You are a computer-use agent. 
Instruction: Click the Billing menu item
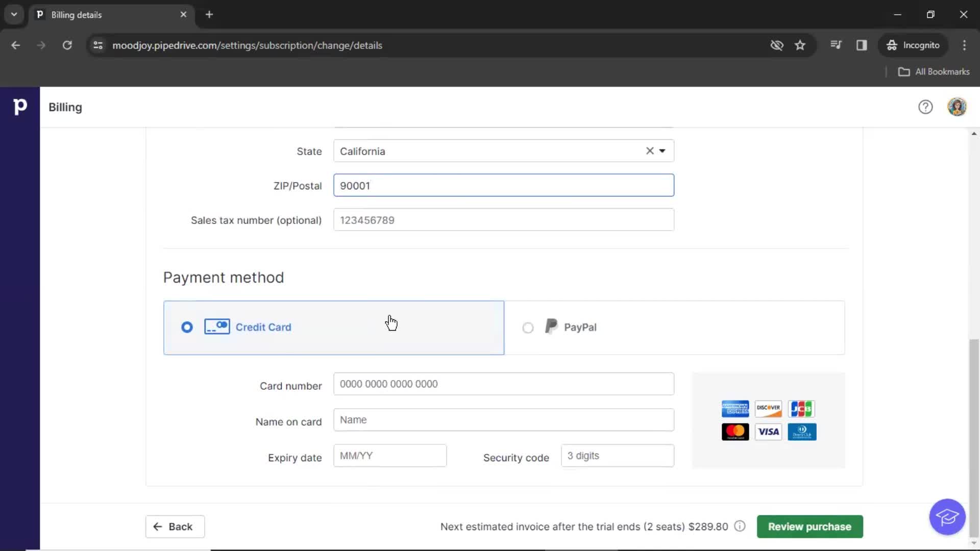coord(65,106)
